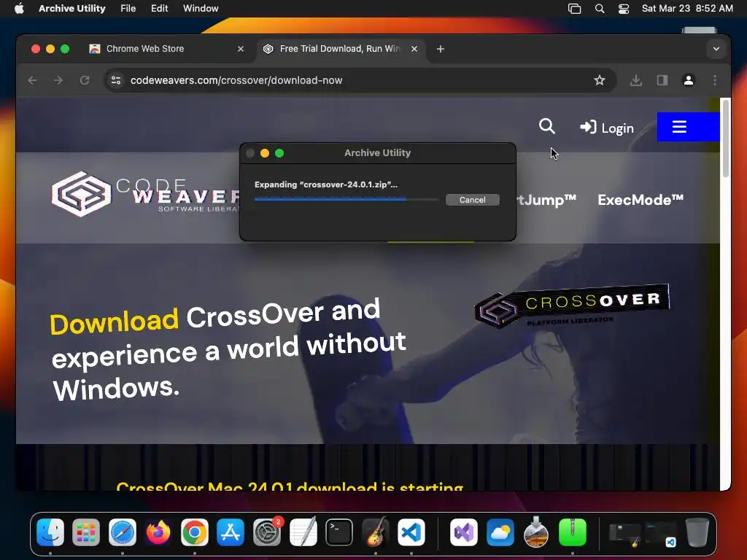Screen dimensions: 747x560
Task: Click the CrossOver Platform Liberator banner
Action: click(572, 306)
